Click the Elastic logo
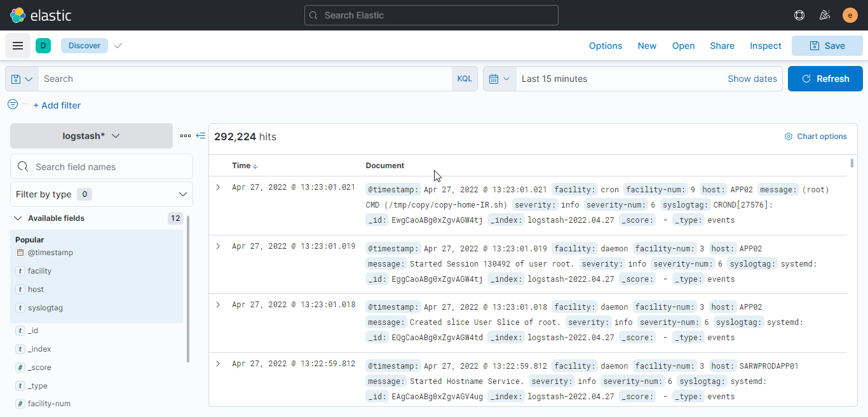Screen dimensions: 868x417 (41, 15)
